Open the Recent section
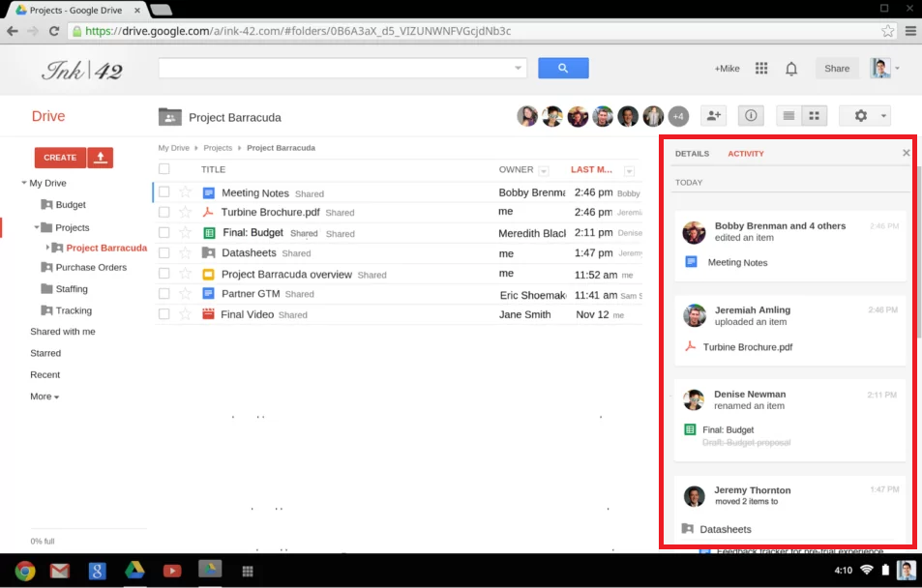 pyautogui.click(x=45, y=375)
